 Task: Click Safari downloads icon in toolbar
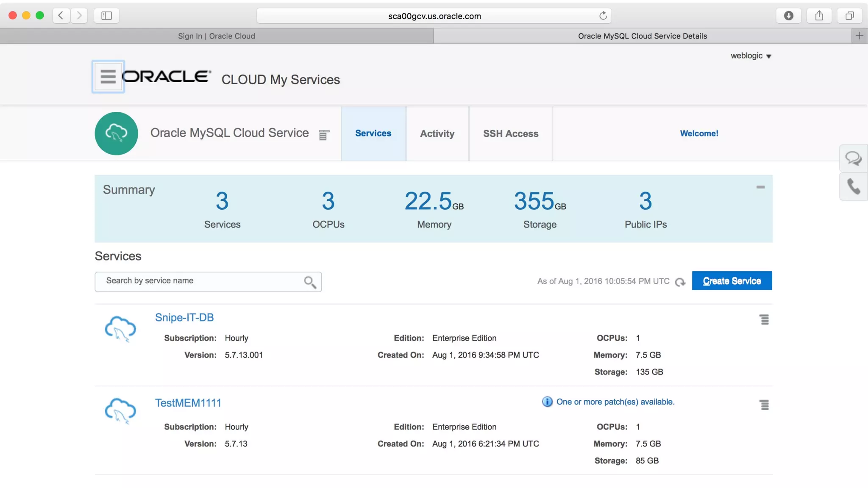tap(788, 16)
